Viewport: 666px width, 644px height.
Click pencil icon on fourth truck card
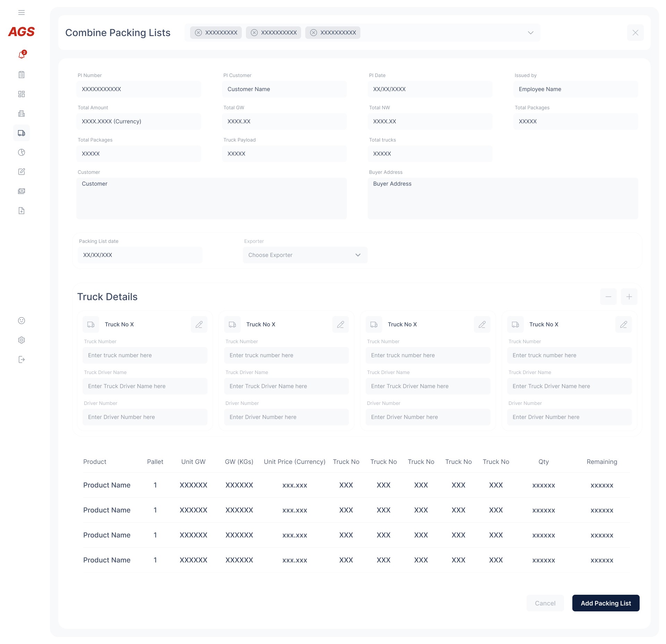(x=623, y=324)
